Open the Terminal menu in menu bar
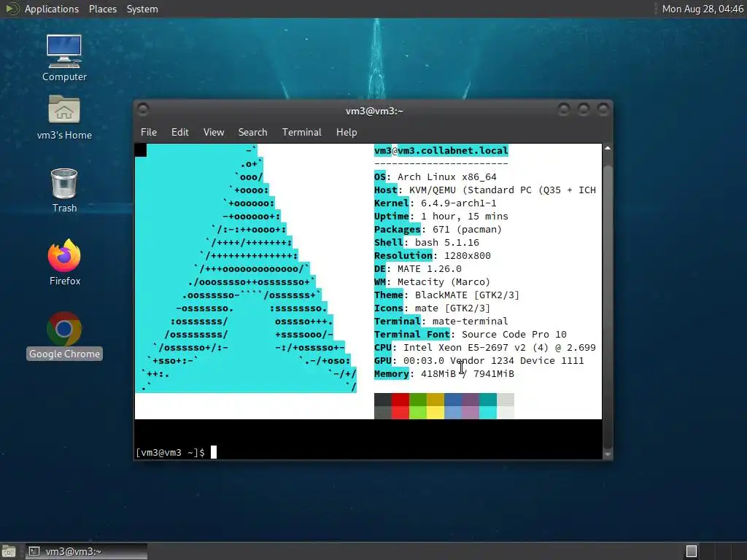The image size is (747, 560). (301, 132)
